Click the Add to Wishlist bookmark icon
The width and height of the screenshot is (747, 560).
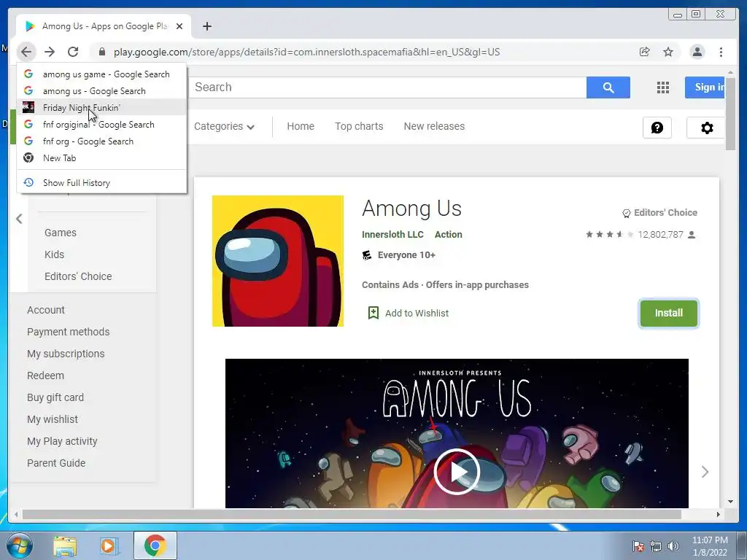coord(373,312)
